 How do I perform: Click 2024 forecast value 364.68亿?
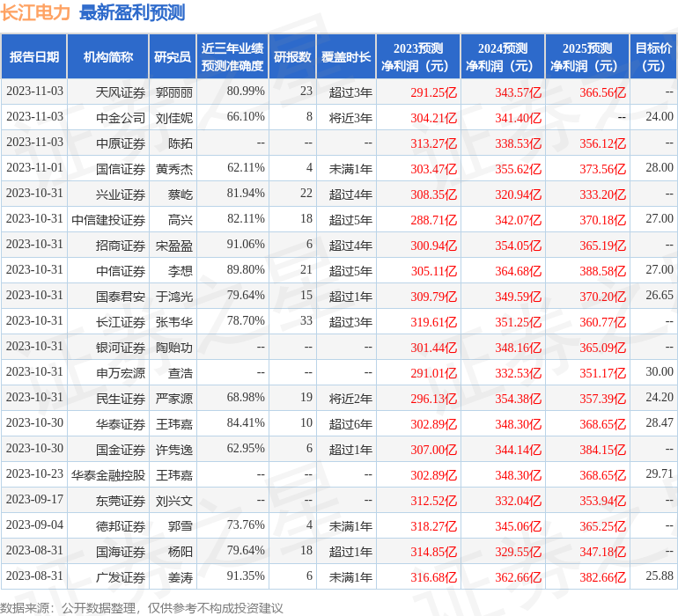pyautogui.click(x=518, y=271)
